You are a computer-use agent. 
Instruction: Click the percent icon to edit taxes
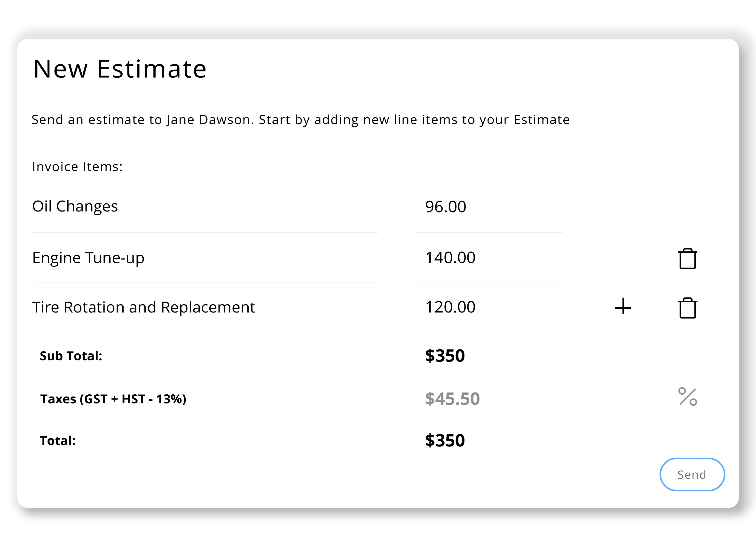pos(687,397)
